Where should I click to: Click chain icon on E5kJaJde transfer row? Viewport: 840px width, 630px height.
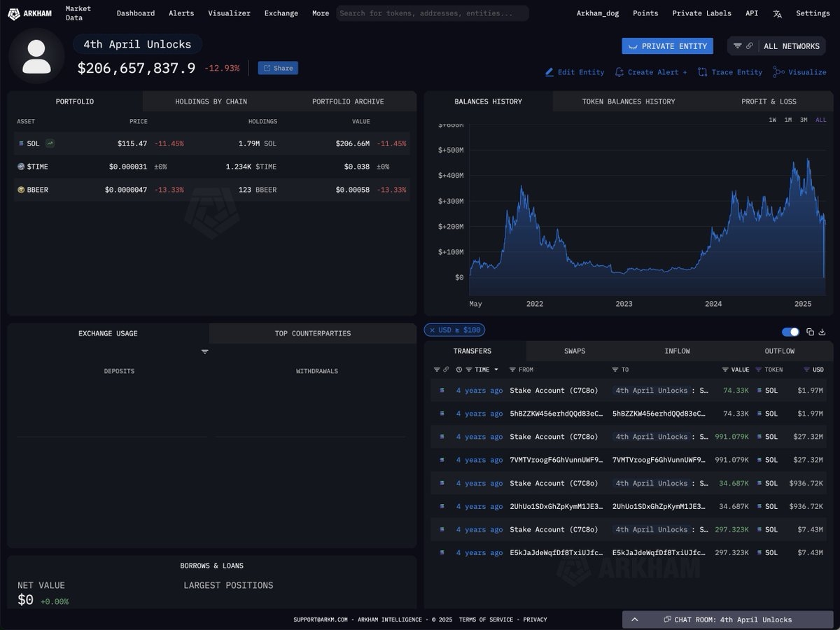(x=442, y=553)
